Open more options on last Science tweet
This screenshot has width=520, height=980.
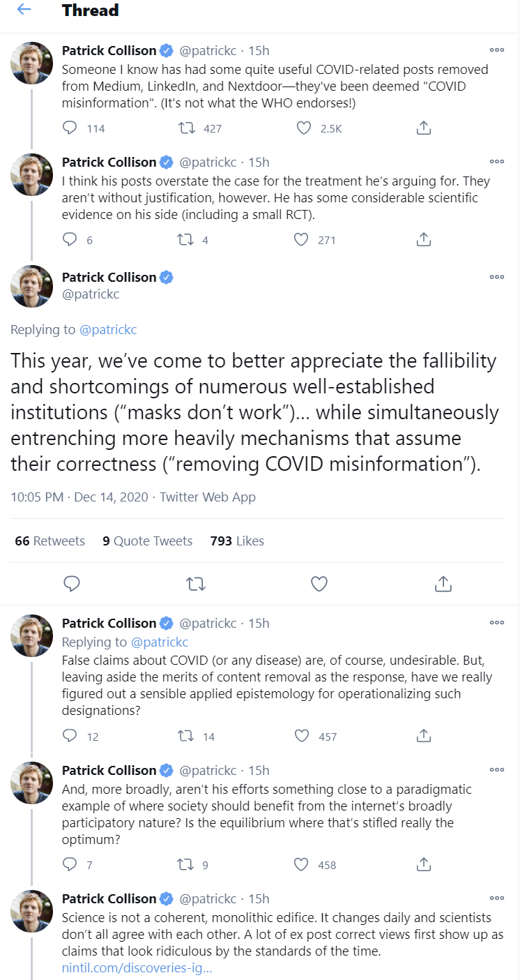[x=497, y=898]
